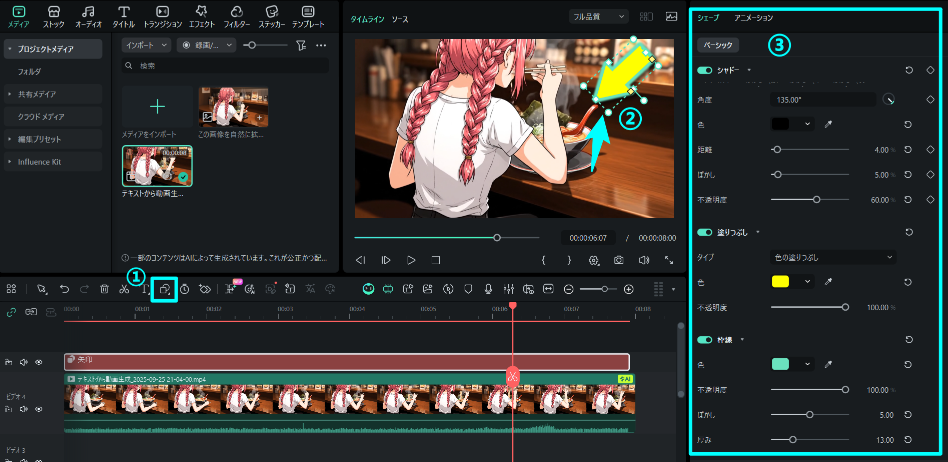948x462 pixels.
Task: Toggle the 塗りつぶし (Fill) switch
Action: 705,232
